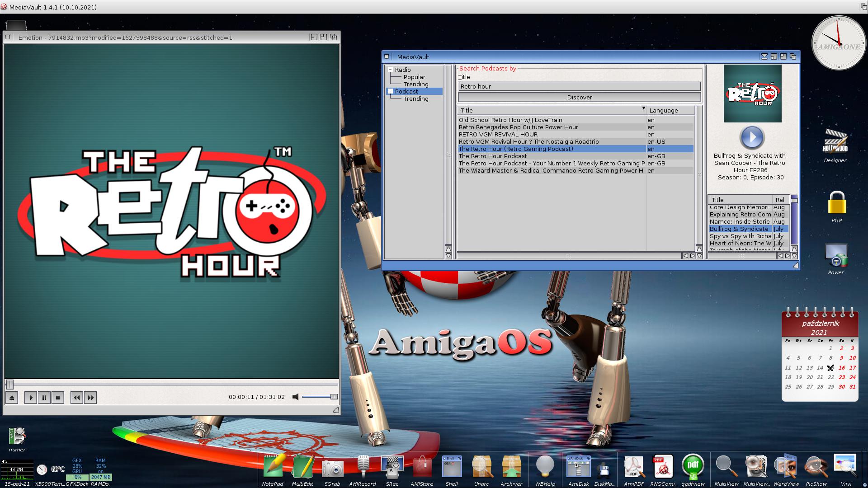Click the episode list Rel column header
868x488 pixels.
tap(781, 200)
